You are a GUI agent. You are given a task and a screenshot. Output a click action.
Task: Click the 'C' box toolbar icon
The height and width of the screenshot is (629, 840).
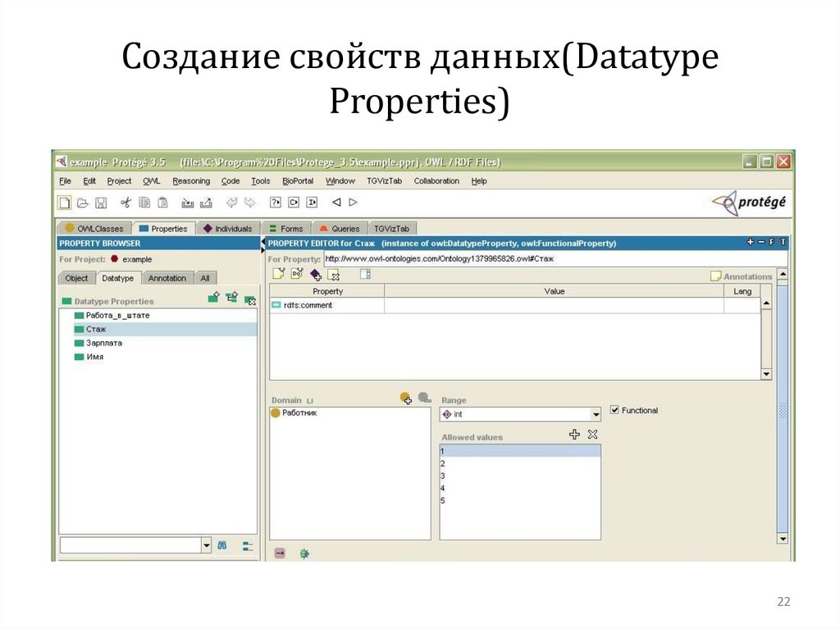click(x=294, y=203)
